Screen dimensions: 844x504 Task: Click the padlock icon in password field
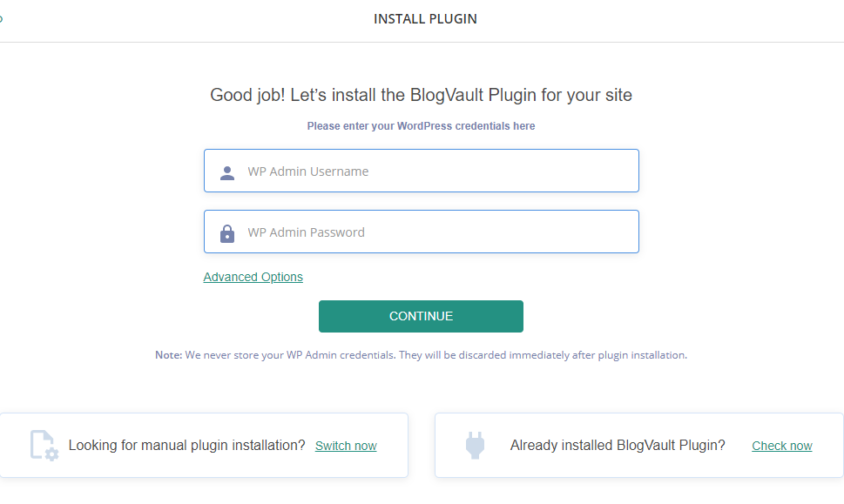pos(227,233)
